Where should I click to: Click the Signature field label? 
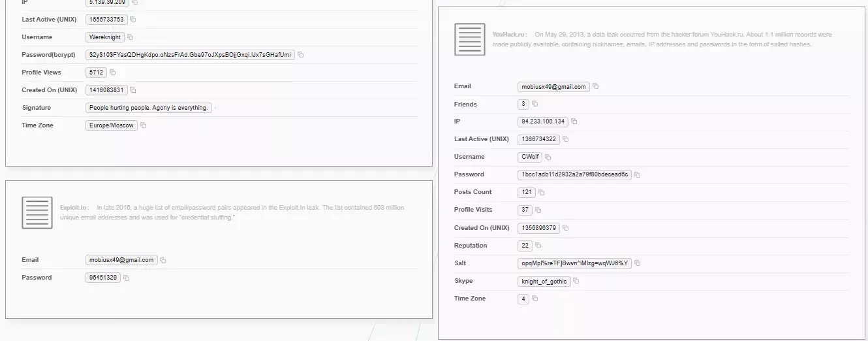pyautogui.click(x=36, y=108)
